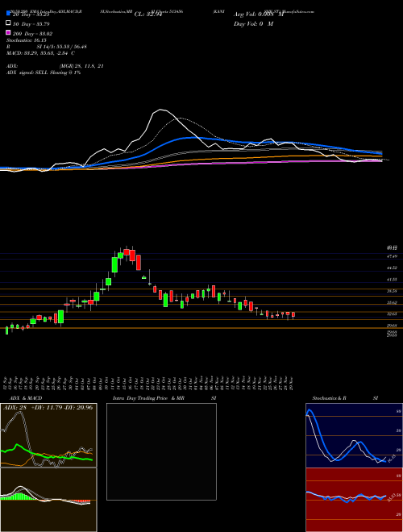Click the 'CL: 32.94' closing value
Viewport: 403px width, 532px height.
click(x=148, y=15)
